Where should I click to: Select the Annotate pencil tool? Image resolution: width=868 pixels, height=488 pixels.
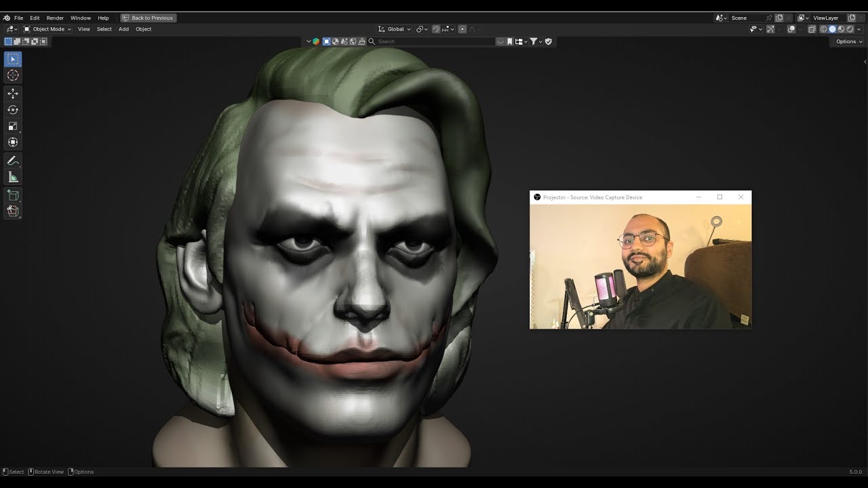[x=13, y=161]
